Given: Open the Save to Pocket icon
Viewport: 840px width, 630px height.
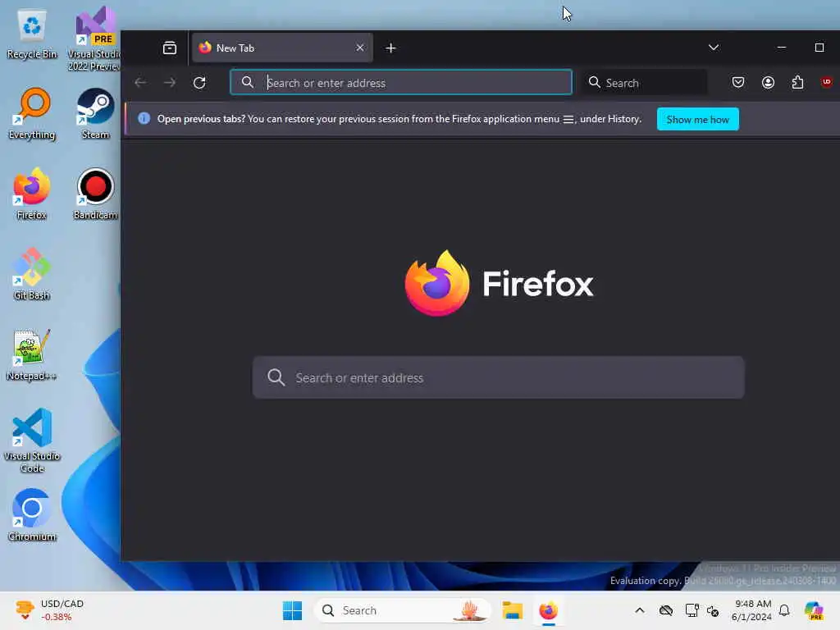Looking at the screenshot, I should 737,83.
